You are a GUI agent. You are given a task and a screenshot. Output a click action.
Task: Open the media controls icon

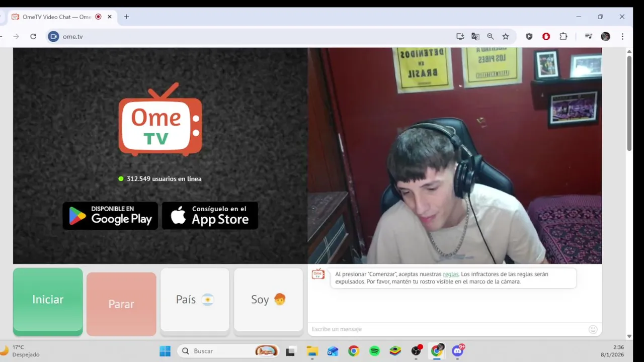coord(588,37)
